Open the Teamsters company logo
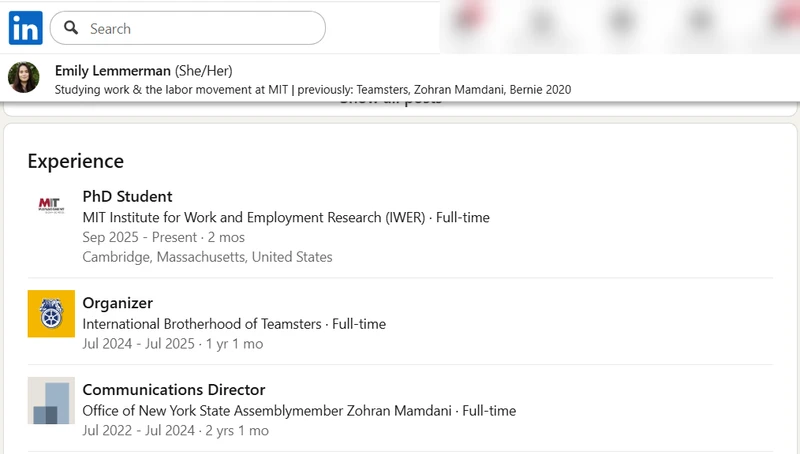 click(x=51, y=313)
